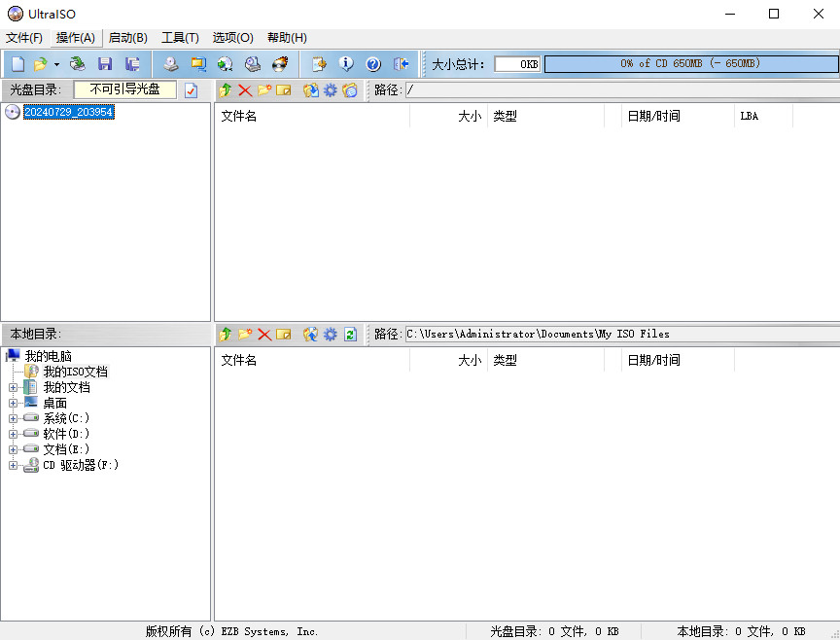
Task: Click the Save toolbar icon
Action: click(x=105, y=63)
